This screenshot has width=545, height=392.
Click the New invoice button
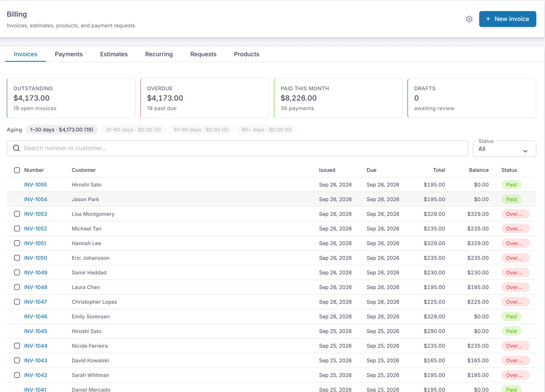tap(508, 19)
